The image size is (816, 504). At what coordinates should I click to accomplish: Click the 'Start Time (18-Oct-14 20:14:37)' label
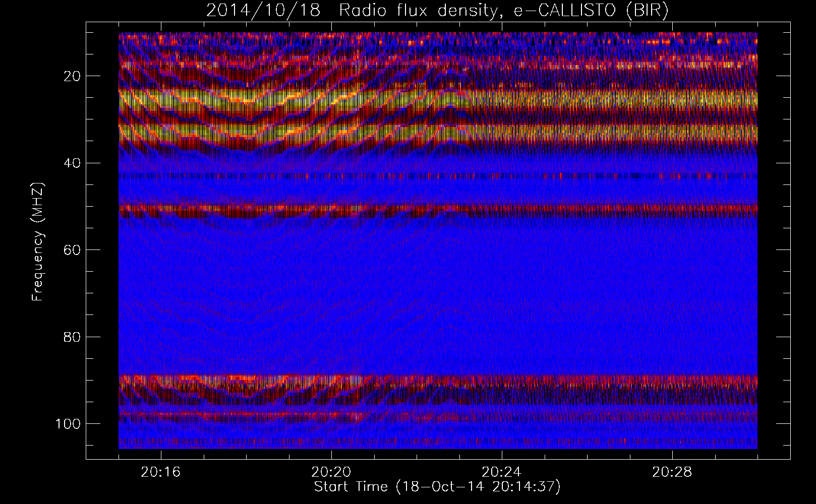click(x=437, y=487)
